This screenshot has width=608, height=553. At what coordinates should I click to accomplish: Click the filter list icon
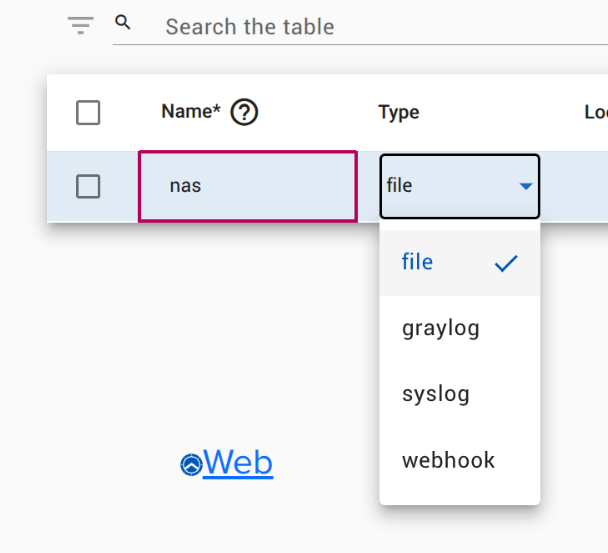[81, 26]
